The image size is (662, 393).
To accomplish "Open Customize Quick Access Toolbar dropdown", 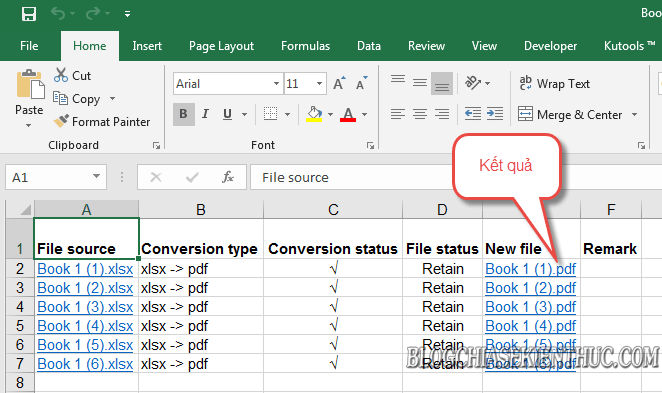I will click(127, 14).
